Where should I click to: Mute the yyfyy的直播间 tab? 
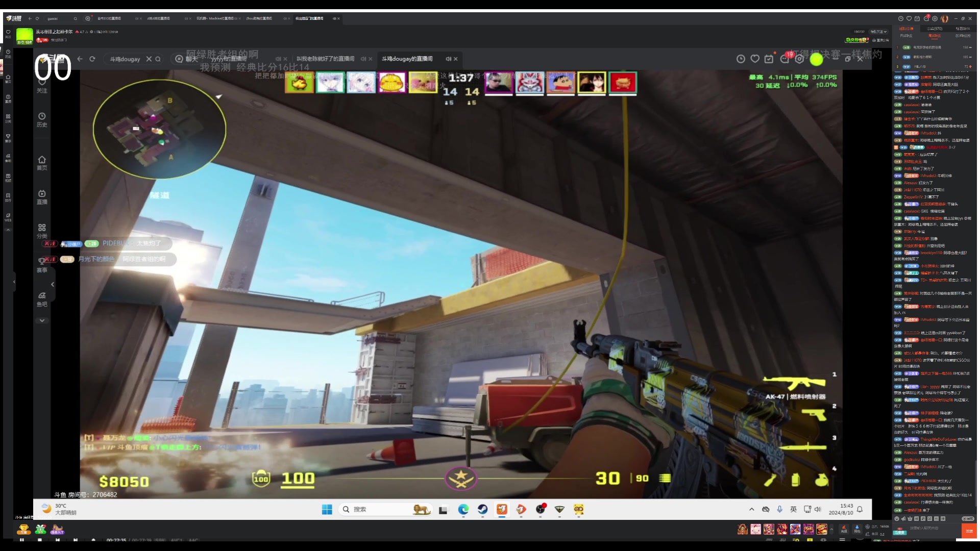278,59
